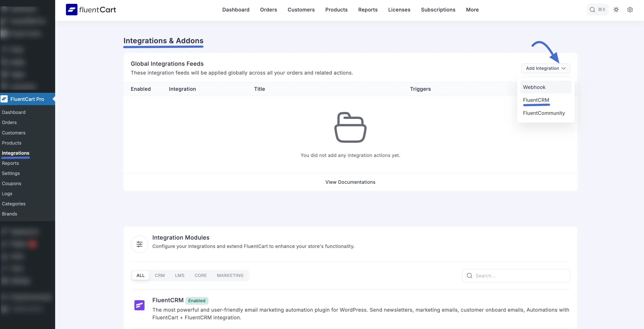
Task: Open Subscriptions in the top navigation
Action: point(438,9)
